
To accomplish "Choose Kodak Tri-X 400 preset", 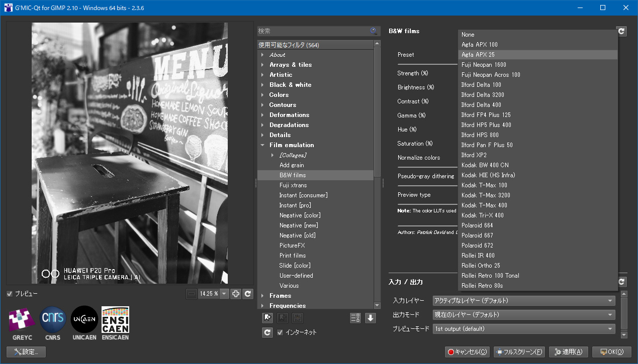I will tap(537, 215).
